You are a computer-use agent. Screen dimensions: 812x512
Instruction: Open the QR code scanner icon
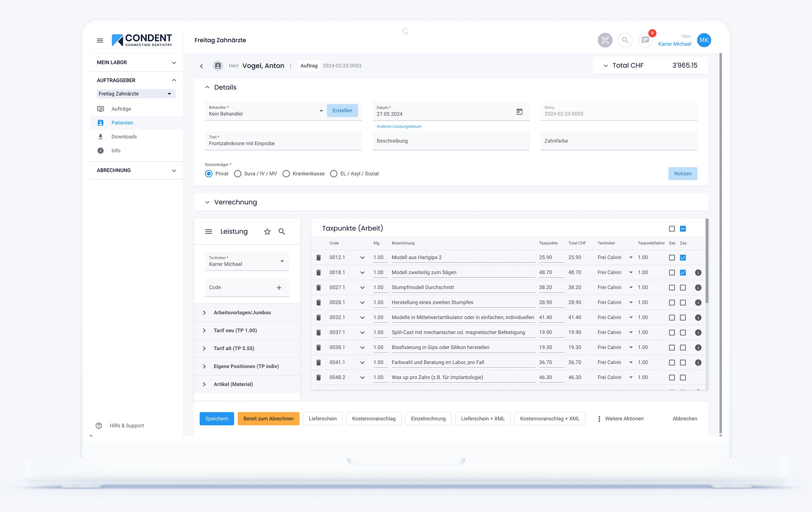(x=605, y=40)
